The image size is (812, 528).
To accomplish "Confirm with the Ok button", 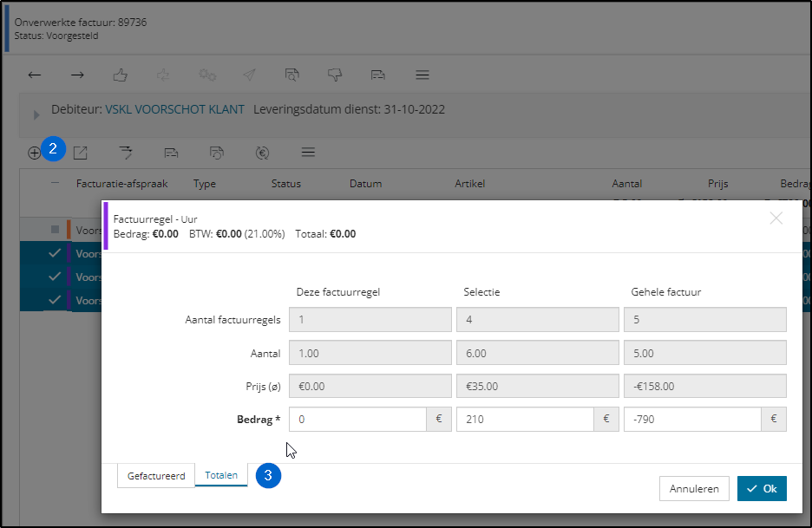I will [x=762, y=489].
